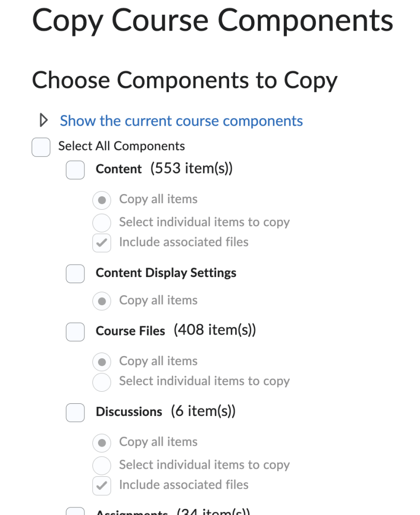Tick the Course Files checkbox
This screenshot has height=515, width=420.
pyautogui.click(x=75, y=331)
